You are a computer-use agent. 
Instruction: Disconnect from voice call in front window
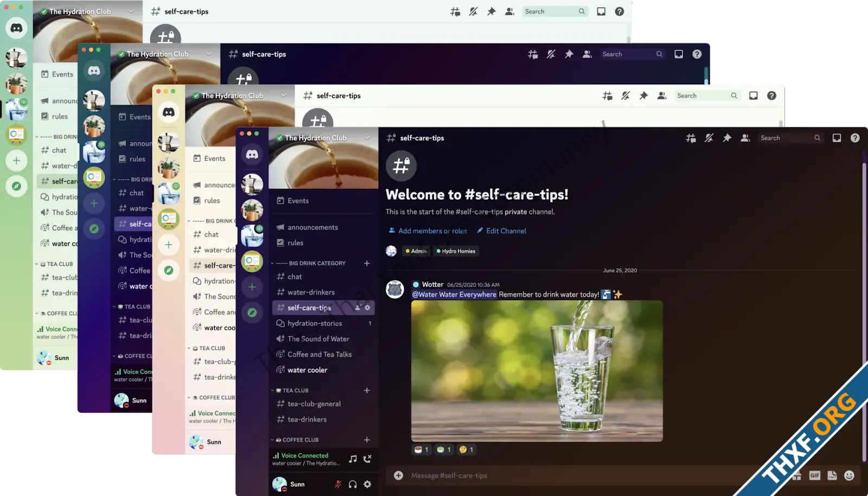pos(368,459)
